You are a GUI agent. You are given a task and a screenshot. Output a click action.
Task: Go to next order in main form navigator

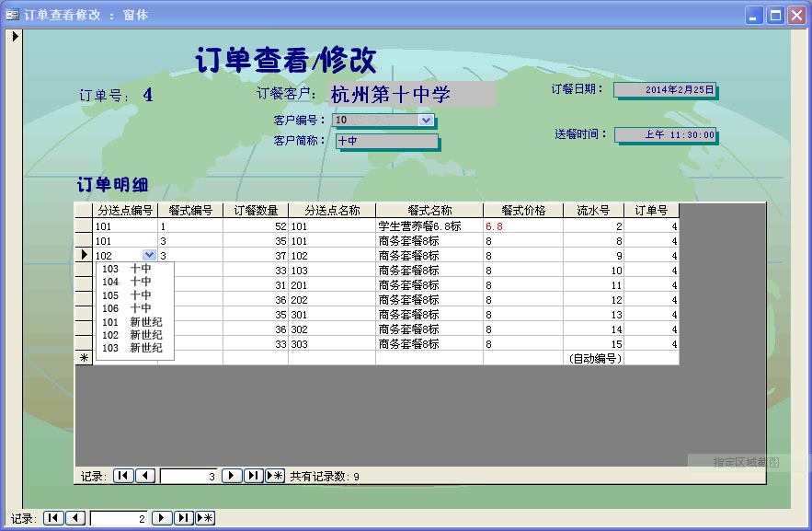coord(162,518)
